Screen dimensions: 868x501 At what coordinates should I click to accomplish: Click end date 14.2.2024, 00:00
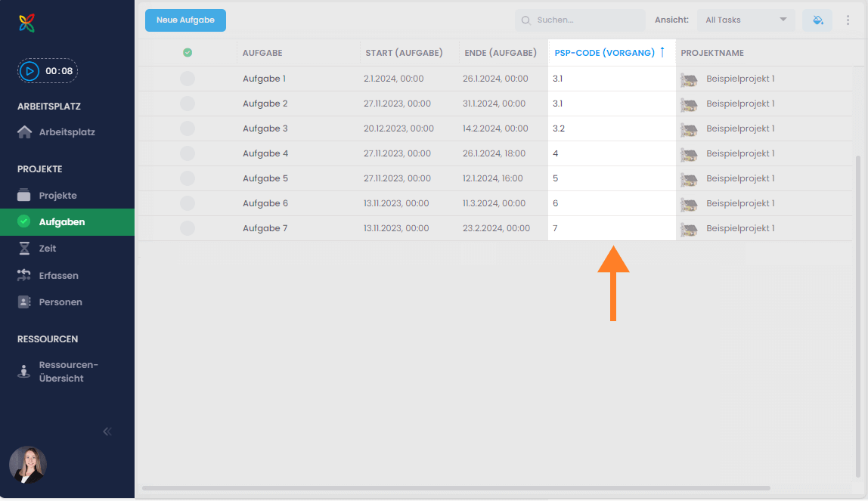point(495,128)
